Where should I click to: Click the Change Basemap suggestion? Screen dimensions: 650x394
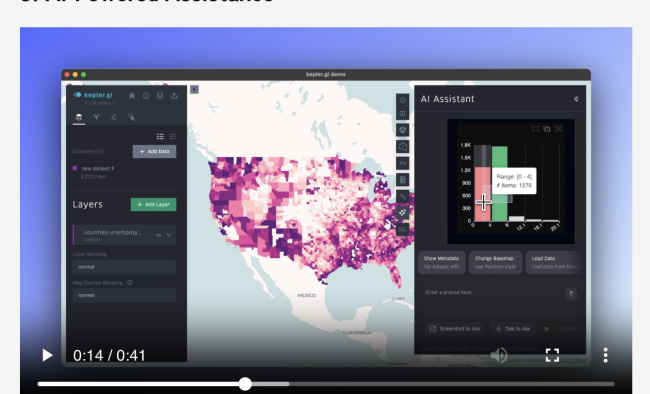(495, 263)
